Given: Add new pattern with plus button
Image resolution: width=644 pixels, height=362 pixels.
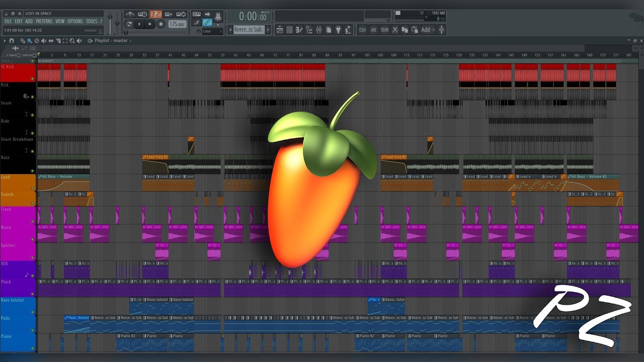Looking at the screenshot, I should 268,30.
